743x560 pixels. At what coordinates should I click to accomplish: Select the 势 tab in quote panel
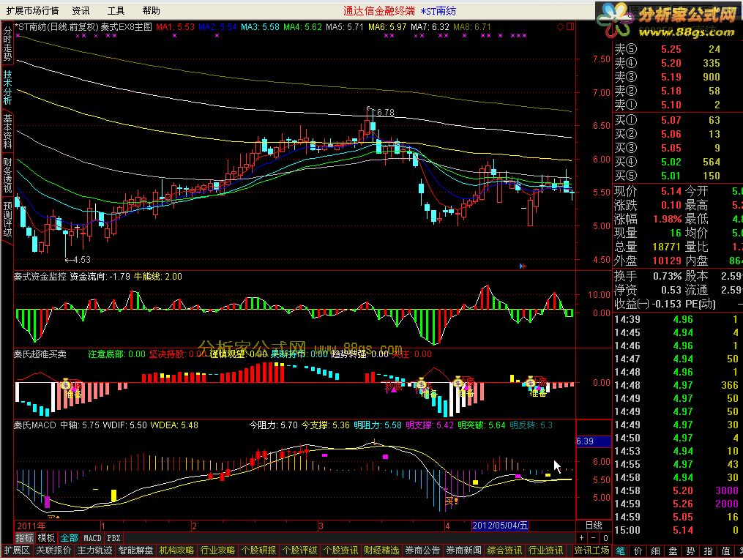coord(690,550)
